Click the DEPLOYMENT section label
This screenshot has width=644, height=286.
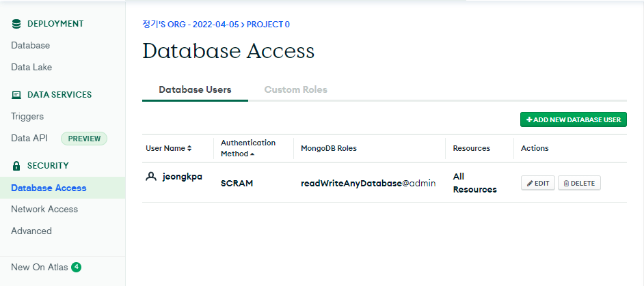pos(55,24)
